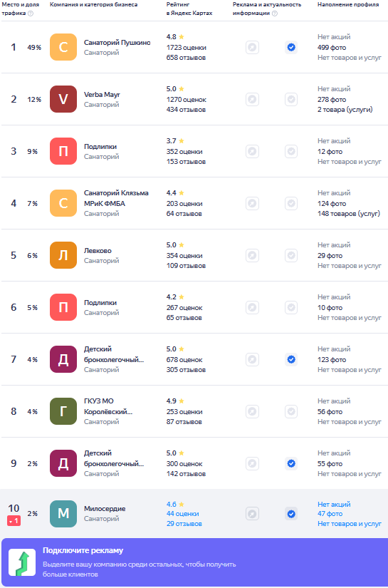Click the blue verified checkmark for Санаторий Пушкино
The width and height of the screenshot is (388, 588).
coord(291,48)
